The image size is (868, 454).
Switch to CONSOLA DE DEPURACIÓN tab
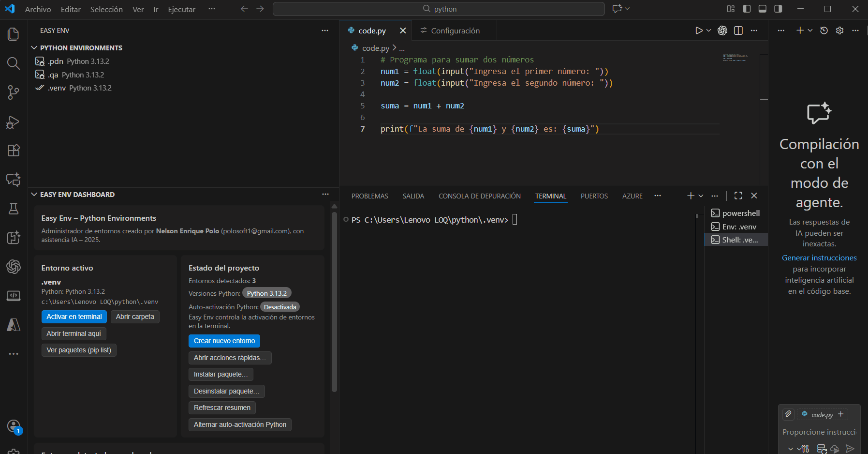click(x=480, y=196)
